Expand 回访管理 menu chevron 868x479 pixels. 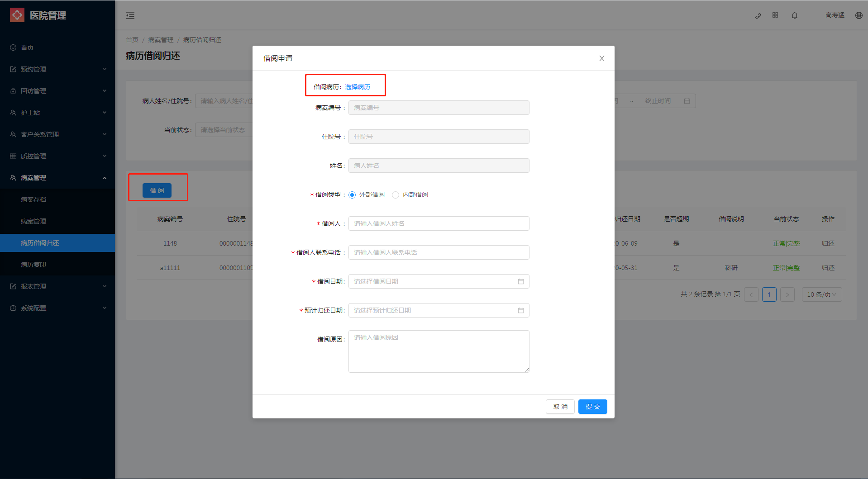click(105, 91)
